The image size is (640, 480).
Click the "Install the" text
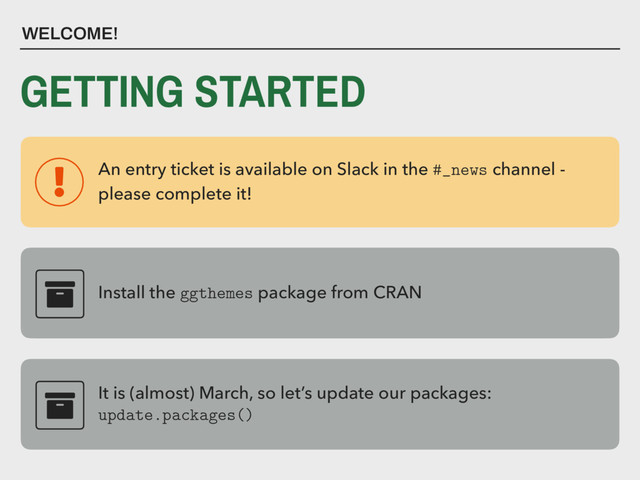[136, 293]
